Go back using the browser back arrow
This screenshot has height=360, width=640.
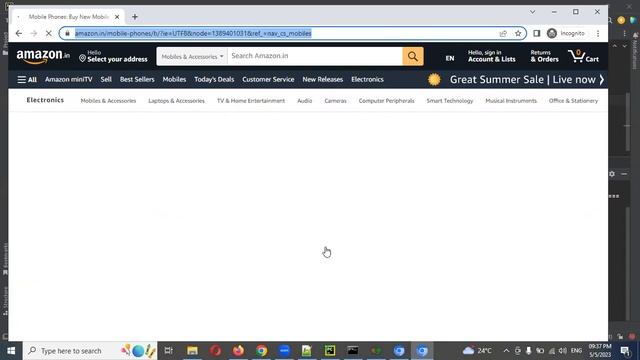pos(19,33)
